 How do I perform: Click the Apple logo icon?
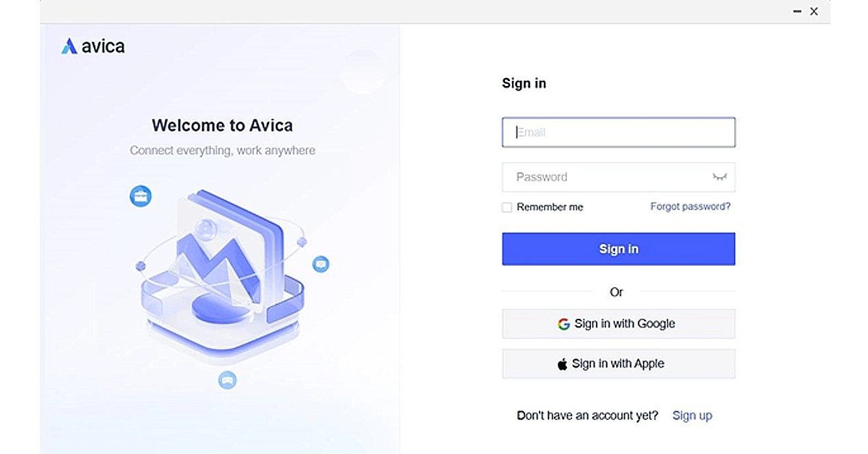(562, 364)
